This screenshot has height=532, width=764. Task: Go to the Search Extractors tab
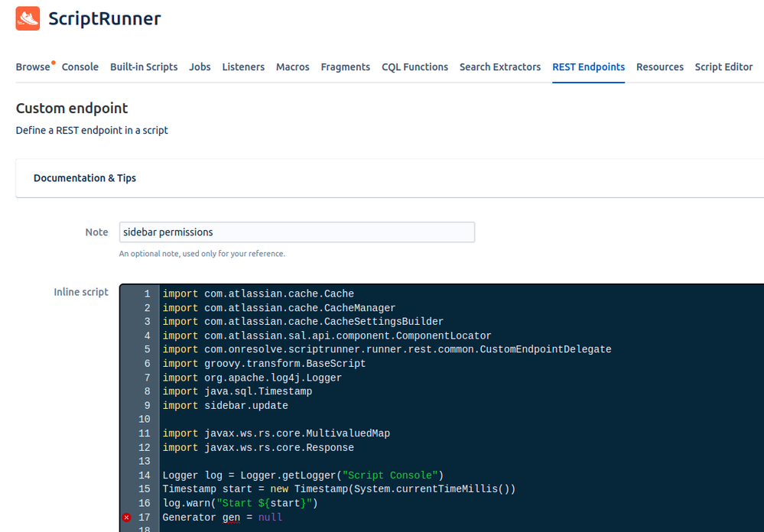point(500,66)
